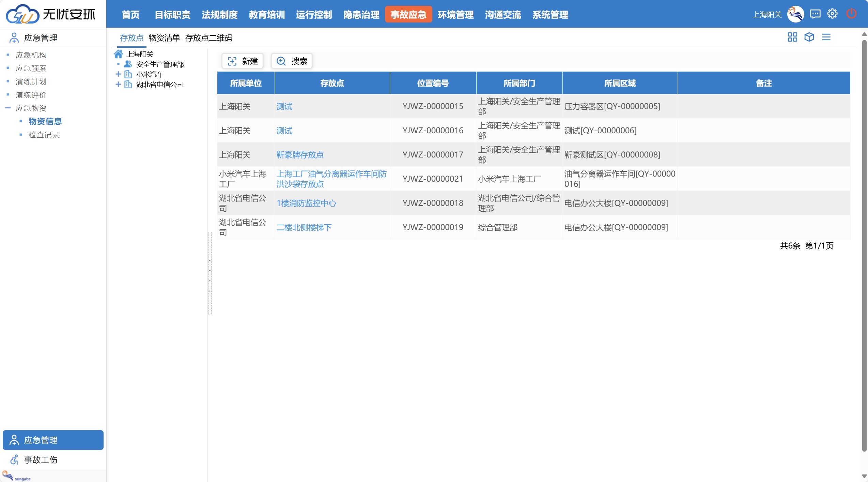Click the 所属部门 column header
This screenshot has height=482, width=868.
click(519, 83)
